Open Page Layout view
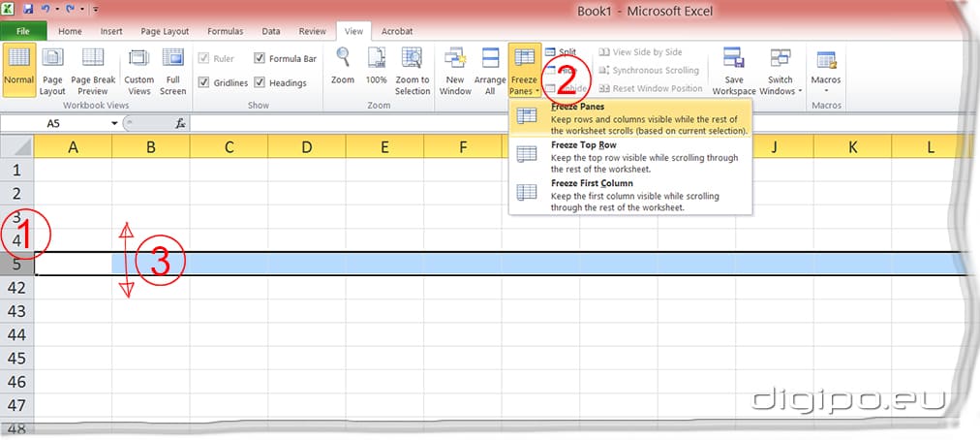980x440 pixels. 52,72
